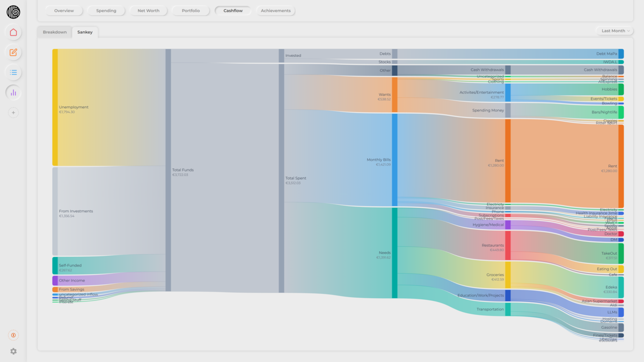
Task: Open the blue list icon in sidebar
Action: [x=13, y=72]
